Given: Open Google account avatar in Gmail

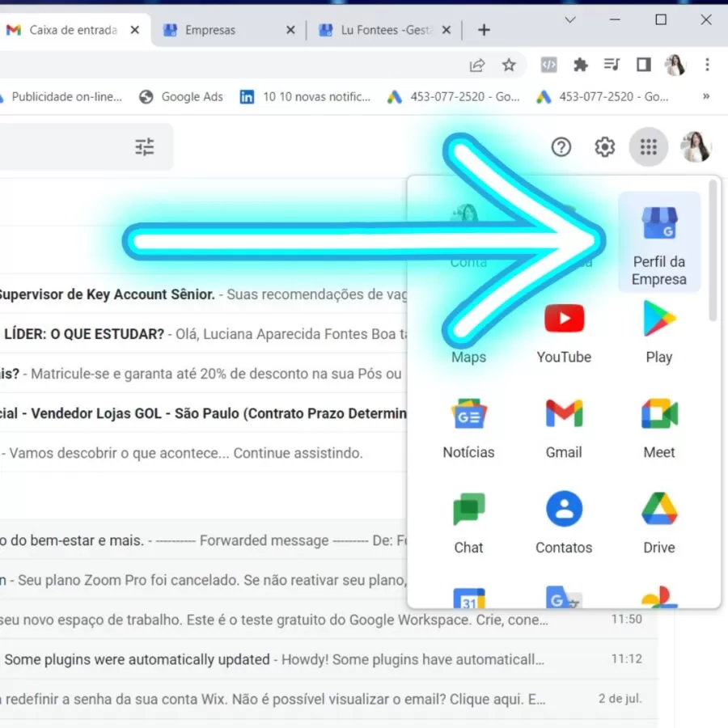Looking at the screenshot, I should pyautogui.click(x=696, y=147).
